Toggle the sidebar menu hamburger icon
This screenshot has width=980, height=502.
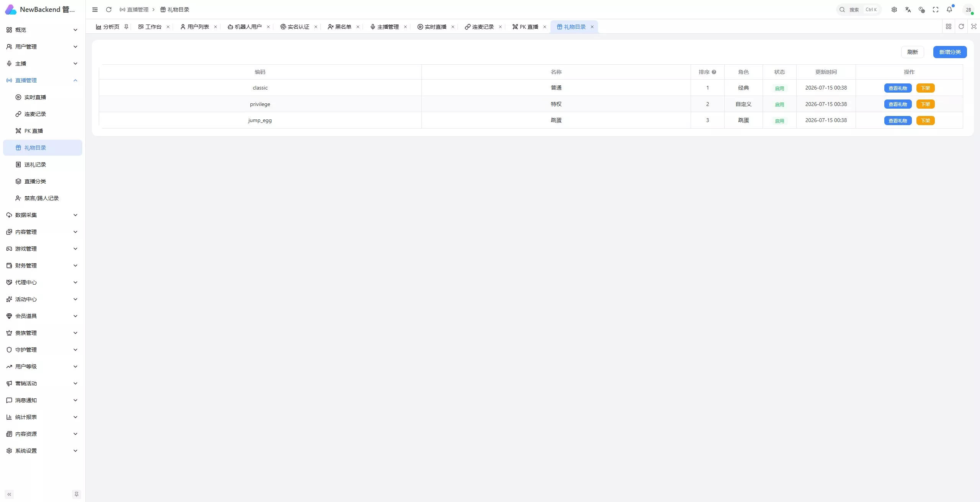tap(95, 10)
